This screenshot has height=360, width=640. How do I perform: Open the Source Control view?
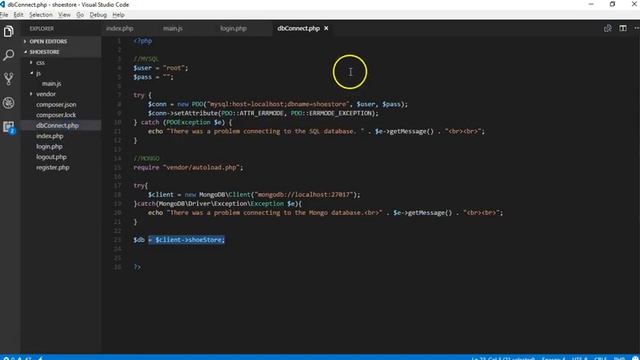pos(9,79)
